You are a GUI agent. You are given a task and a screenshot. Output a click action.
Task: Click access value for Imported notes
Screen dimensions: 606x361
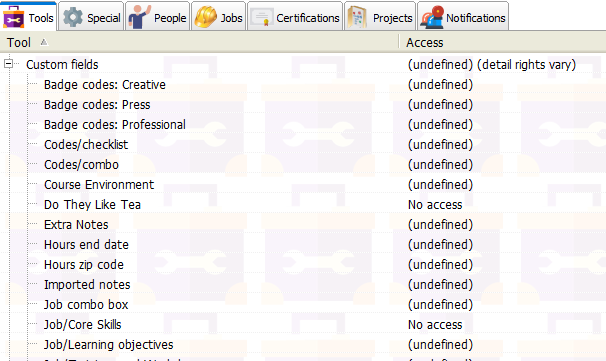pyautogui.click(x=440, y=285)
